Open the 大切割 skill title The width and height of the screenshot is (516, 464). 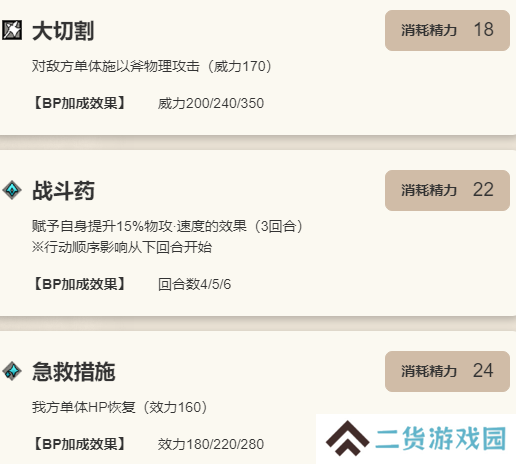pyautogui.click(x=63, y=31)
